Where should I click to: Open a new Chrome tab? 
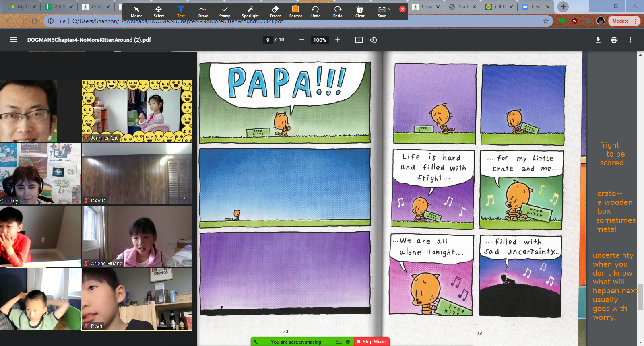pos(563,7)
